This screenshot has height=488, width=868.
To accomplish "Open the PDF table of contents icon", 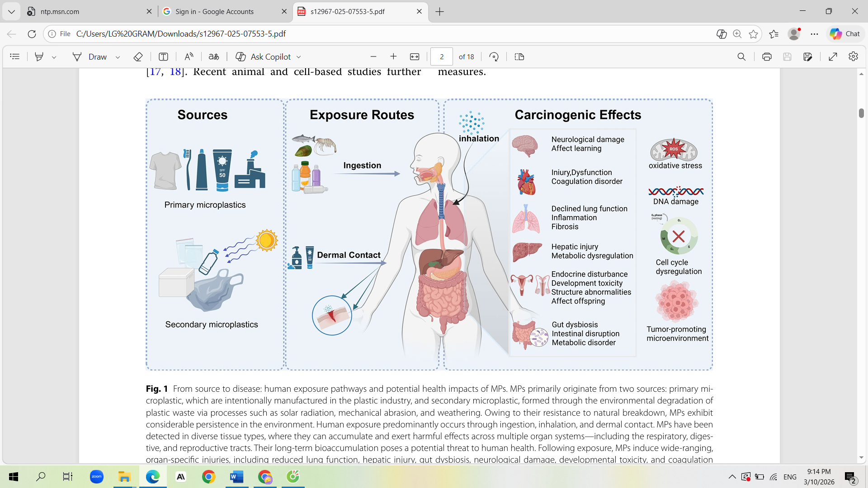I will pyautogui.click(x=15, y=56).
